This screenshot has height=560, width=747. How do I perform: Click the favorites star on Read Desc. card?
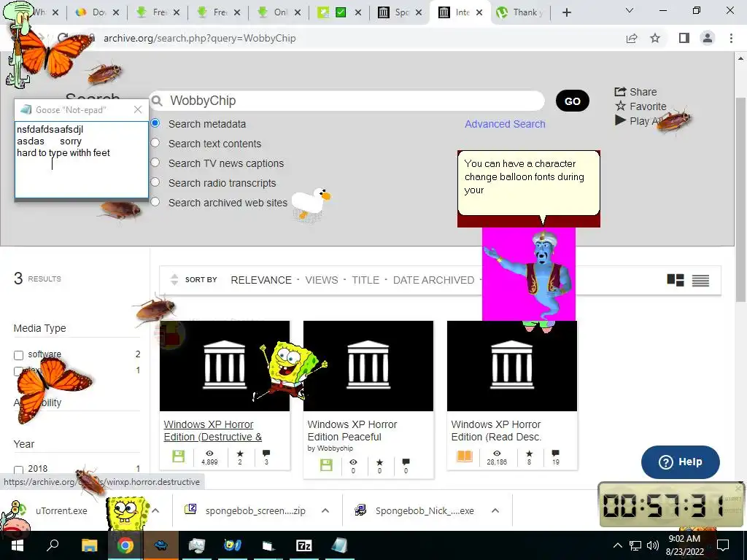coord(530,454)
